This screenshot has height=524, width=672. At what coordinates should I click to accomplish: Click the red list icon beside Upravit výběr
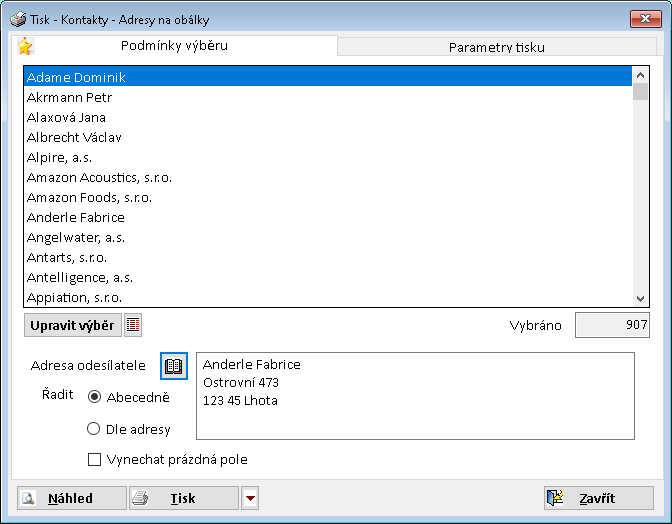coord(133,325)
